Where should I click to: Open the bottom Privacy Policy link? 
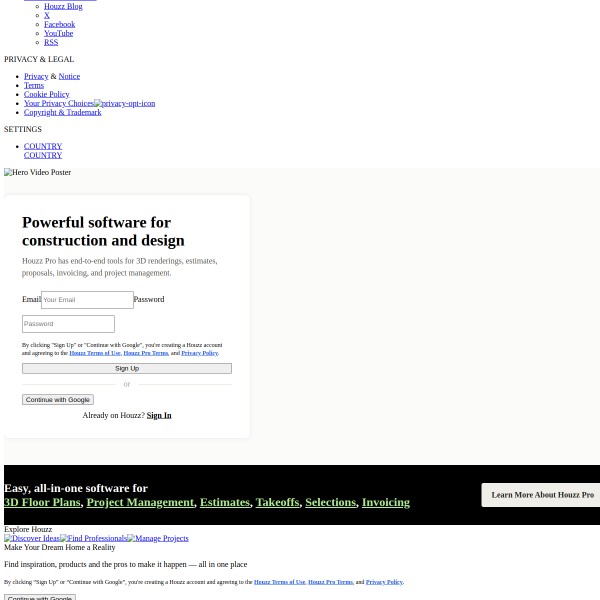click(x=384, y=582)
